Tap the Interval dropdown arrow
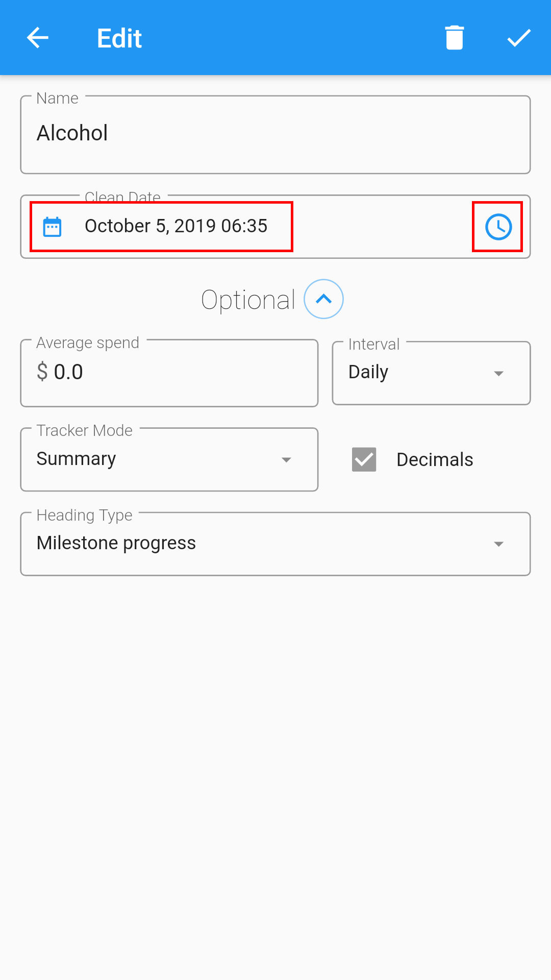Screen dimensions: 551x980 (498, 374)
